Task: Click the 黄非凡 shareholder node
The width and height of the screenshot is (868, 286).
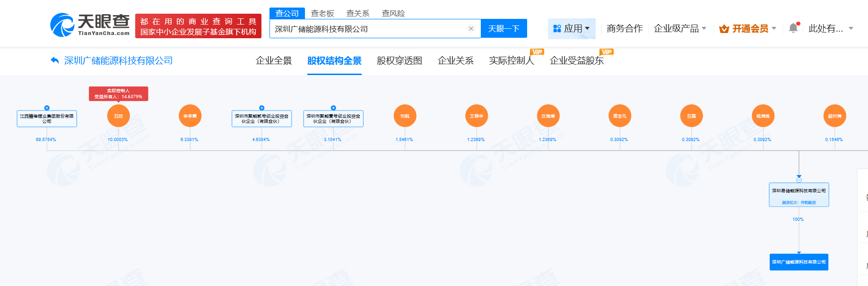Action: [620, 116]
